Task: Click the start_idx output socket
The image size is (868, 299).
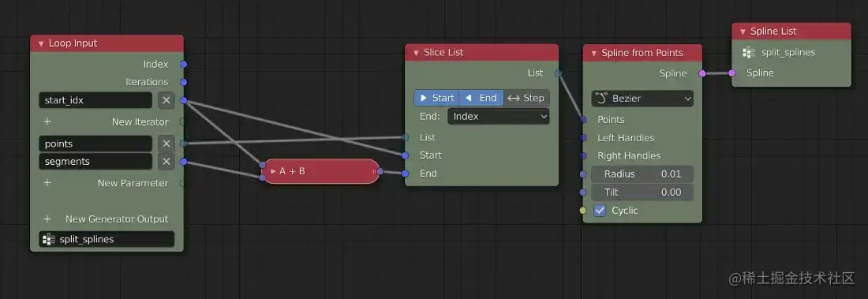Action: point(183,100)
